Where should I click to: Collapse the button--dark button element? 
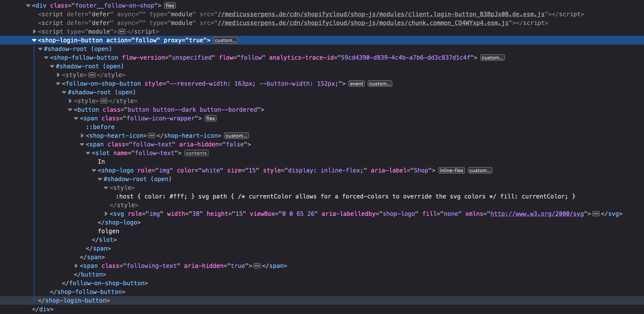click(70, 110)
